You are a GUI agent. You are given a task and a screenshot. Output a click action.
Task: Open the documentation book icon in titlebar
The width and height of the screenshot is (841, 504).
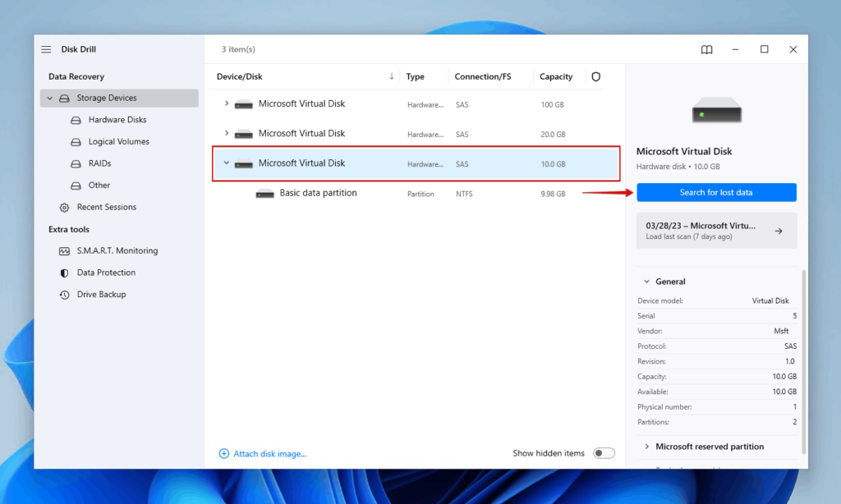pyautogui.click(x=706, y=48)
